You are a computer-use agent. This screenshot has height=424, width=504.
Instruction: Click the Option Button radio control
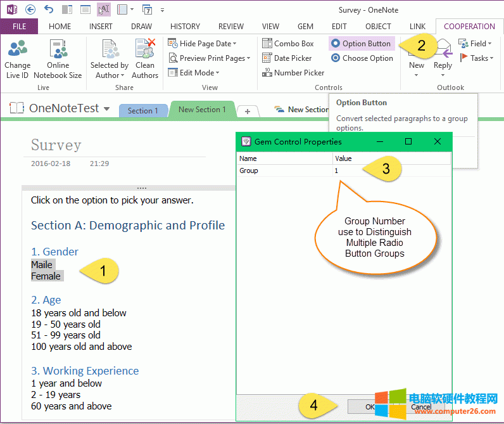pos(361,44)
